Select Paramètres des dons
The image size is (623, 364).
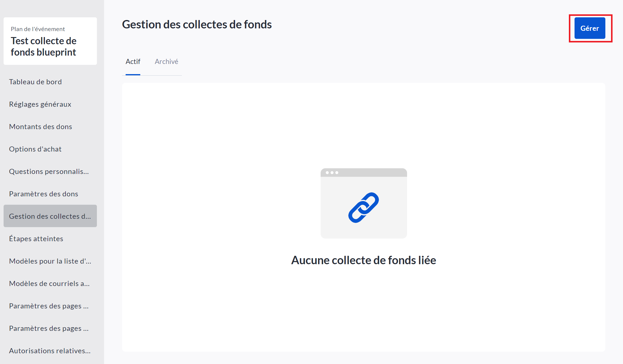click(43, 194)
